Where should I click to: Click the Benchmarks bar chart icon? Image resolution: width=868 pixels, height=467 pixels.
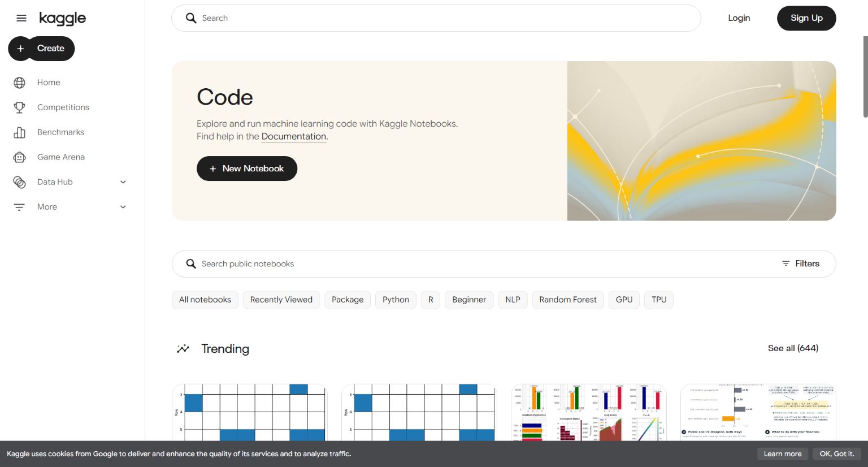point(19,132)
